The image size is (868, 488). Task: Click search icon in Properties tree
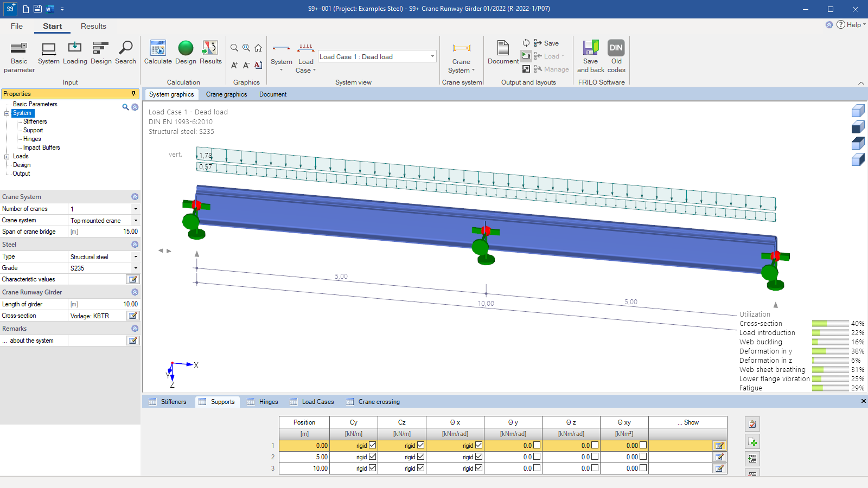point(125,107)
